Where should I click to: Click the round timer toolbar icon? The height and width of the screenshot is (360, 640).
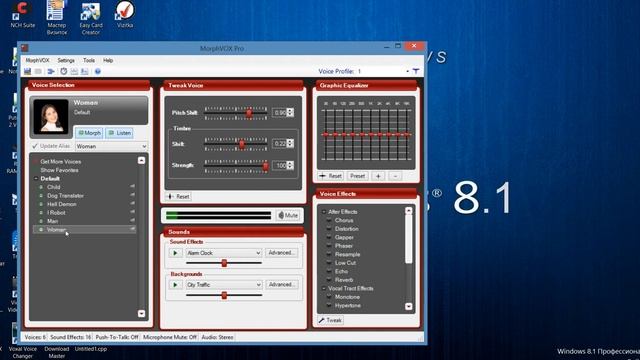64,71
